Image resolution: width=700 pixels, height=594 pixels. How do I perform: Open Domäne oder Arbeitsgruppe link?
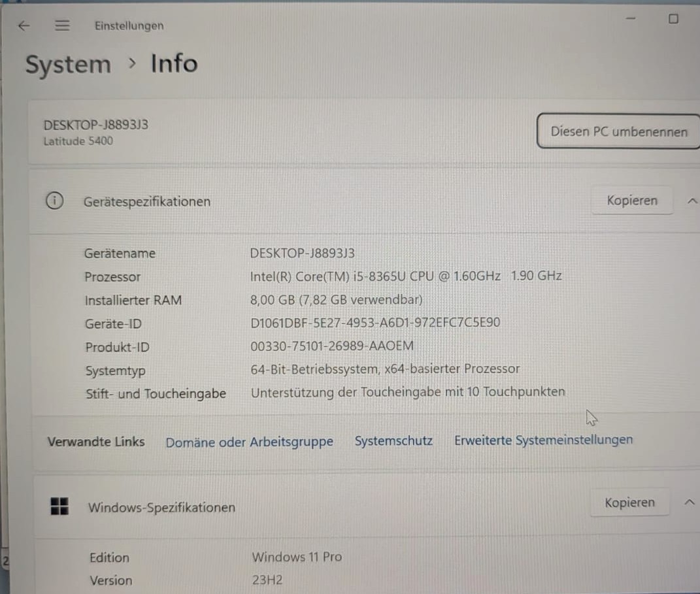250,442
